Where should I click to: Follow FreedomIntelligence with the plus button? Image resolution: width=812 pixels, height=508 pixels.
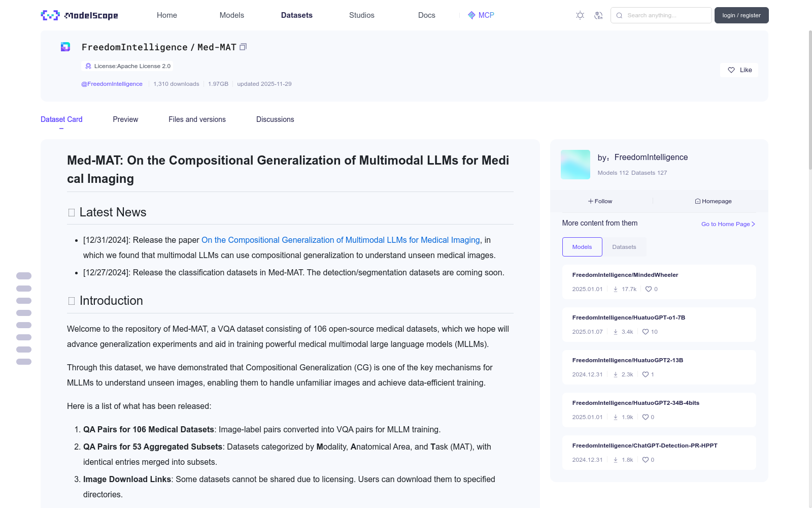click(600, 201)
